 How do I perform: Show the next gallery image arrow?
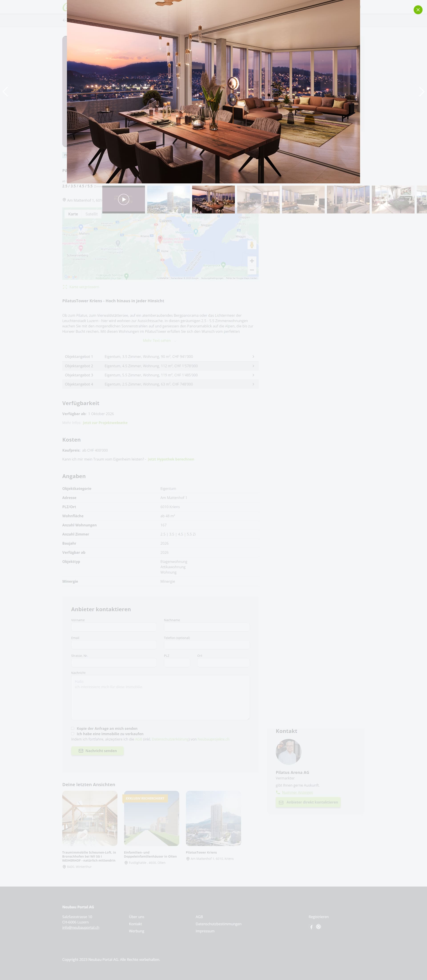pyautogui.click(x=421, y=92)
